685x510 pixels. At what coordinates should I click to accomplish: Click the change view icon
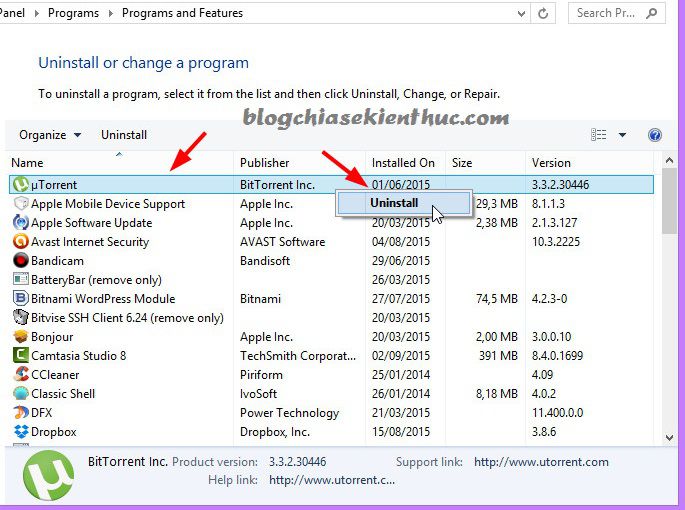[x=599, y=135]
